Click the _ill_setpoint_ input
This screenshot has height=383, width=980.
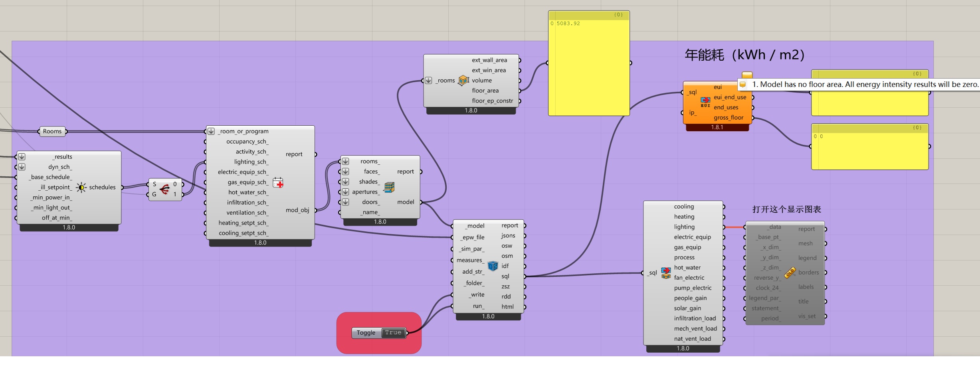[x=55, y=188]
